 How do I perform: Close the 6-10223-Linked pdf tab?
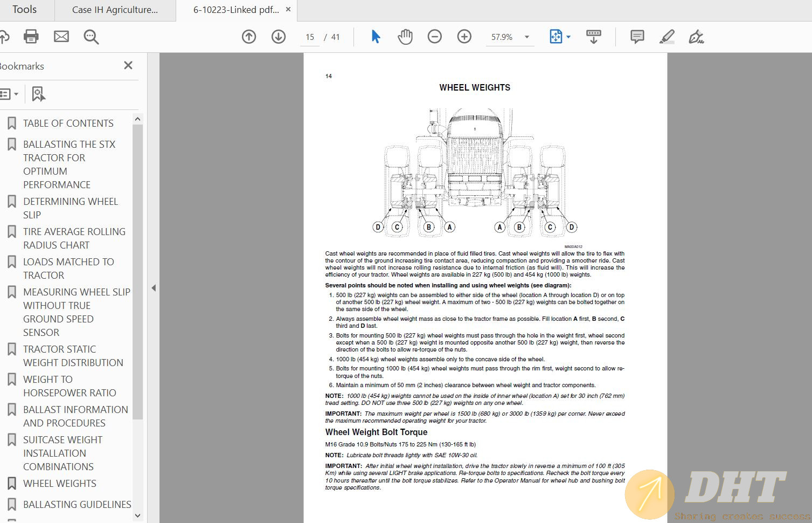(288, 9)
